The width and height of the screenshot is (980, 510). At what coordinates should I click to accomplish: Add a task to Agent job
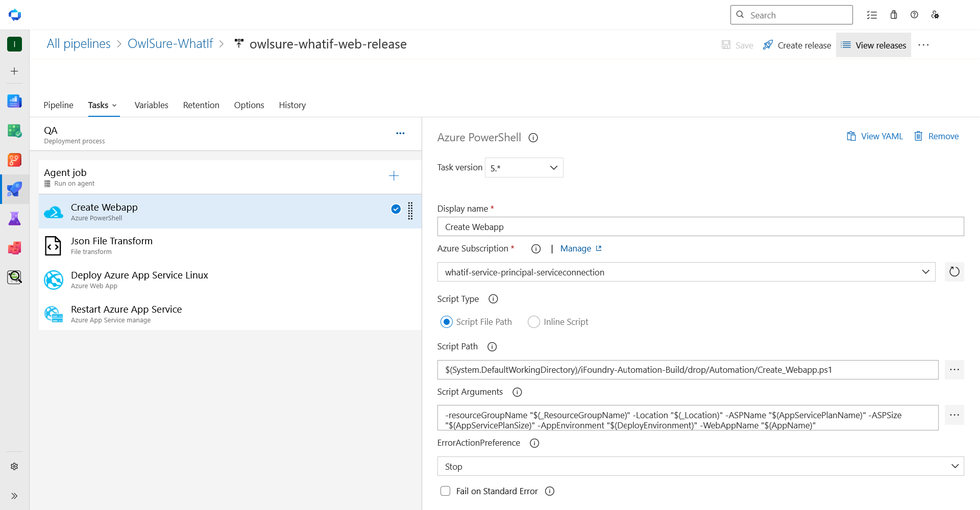[394, 176]
